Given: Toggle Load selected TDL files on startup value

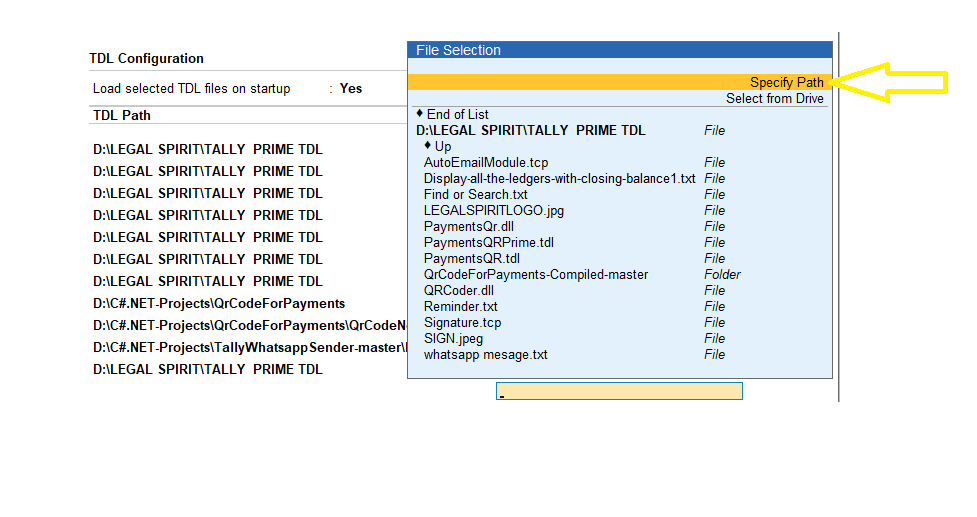Looking at the screenshot, I should (x=351, y=88).
